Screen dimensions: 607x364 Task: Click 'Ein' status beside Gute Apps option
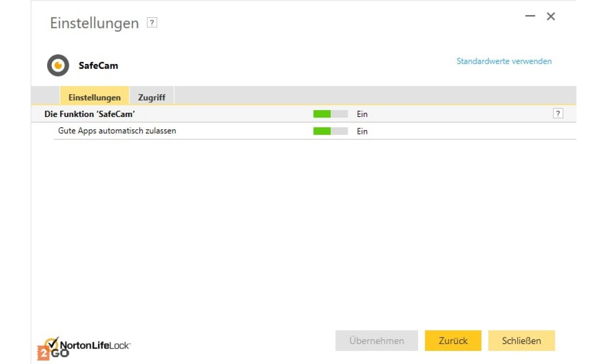[x=362, y=131]
